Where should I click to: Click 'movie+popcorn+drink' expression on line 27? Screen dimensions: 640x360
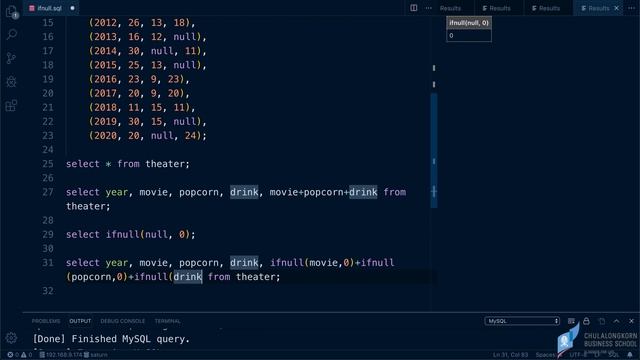[x=323, y=192]
